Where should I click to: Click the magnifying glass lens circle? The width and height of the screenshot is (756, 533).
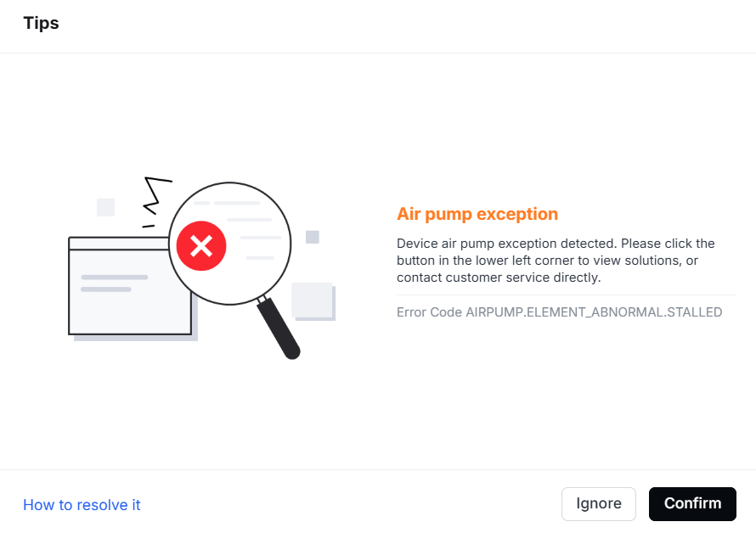230,244
